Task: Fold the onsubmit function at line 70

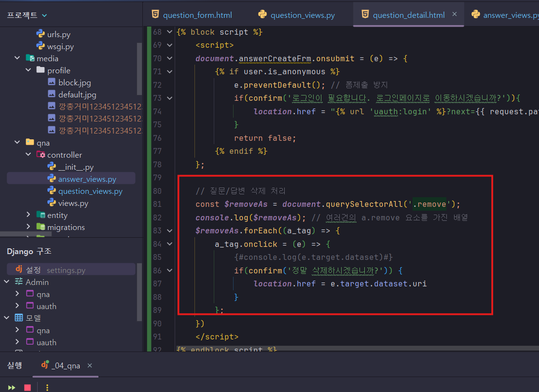Action: pos(169,58)
